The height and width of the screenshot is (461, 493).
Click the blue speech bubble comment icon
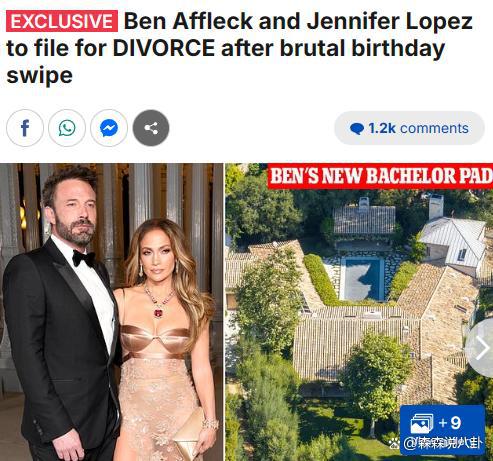pyautogui.click(x=357, y=129)
